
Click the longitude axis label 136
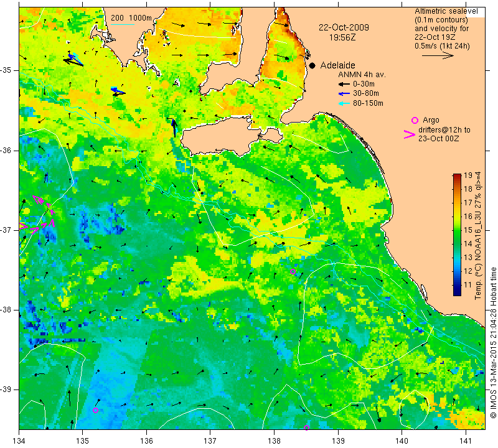(x=146, y=441)
